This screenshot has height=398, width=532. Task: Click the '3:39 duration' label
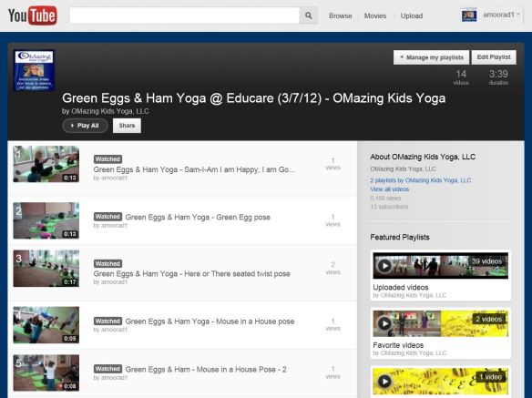pyautogui.click(x=498, y=77)
